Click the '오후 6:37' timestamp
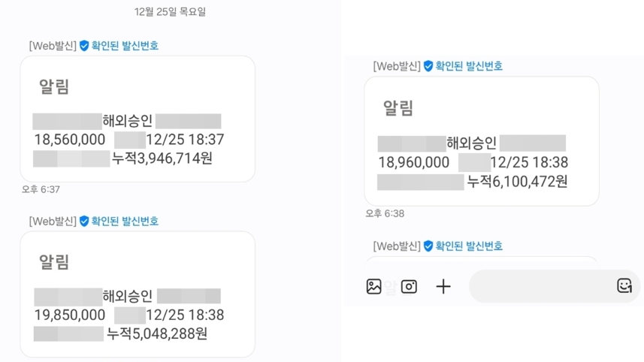Viewport: 644px width, 362px height. coord(41,190)
